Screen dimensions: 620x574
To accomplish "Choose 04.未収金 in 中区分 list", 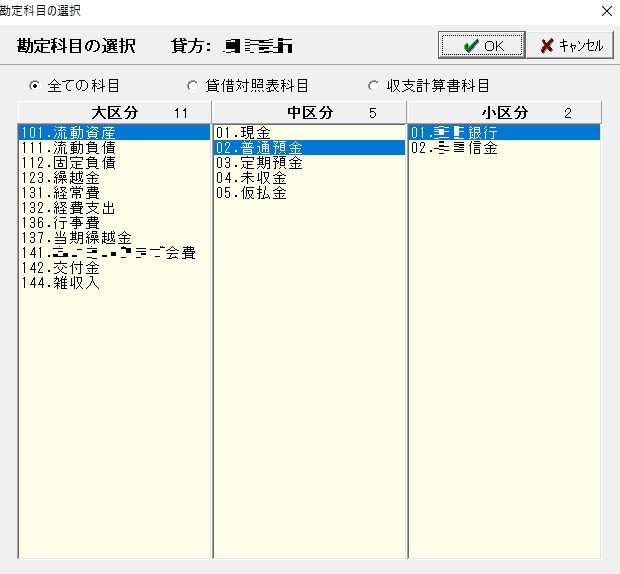I will [x=309, y=177].
